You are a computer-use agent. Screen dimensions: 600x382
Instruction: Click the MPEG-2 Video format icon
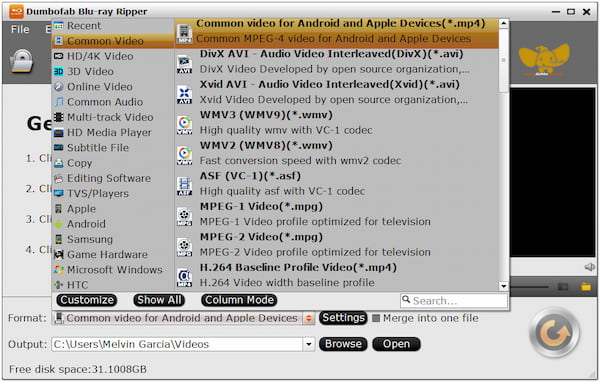(x=184, y=247)
